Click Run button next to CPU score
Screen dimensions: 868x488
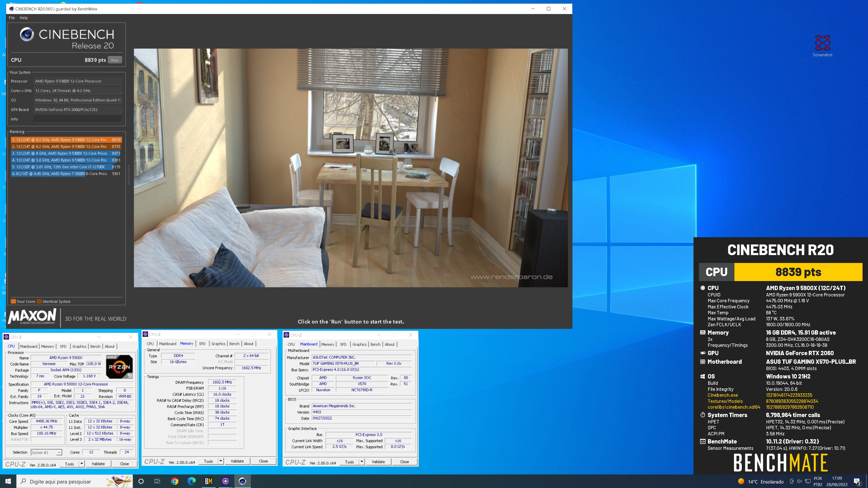click(x=115, y=60)
